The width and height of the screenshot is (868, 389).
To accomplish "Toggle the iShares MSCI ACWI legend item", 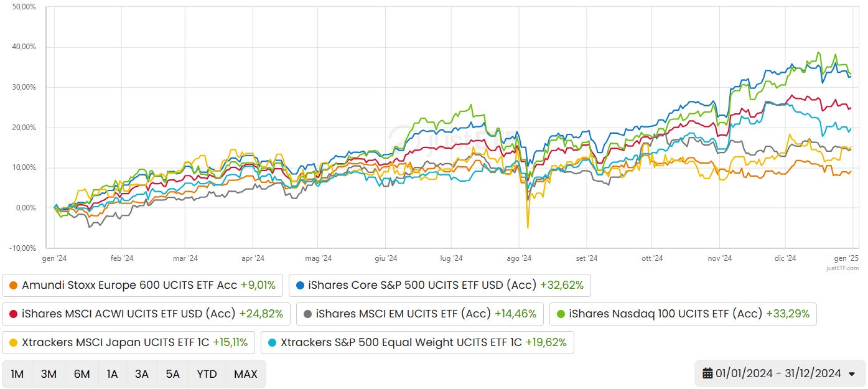I will 146,314.
